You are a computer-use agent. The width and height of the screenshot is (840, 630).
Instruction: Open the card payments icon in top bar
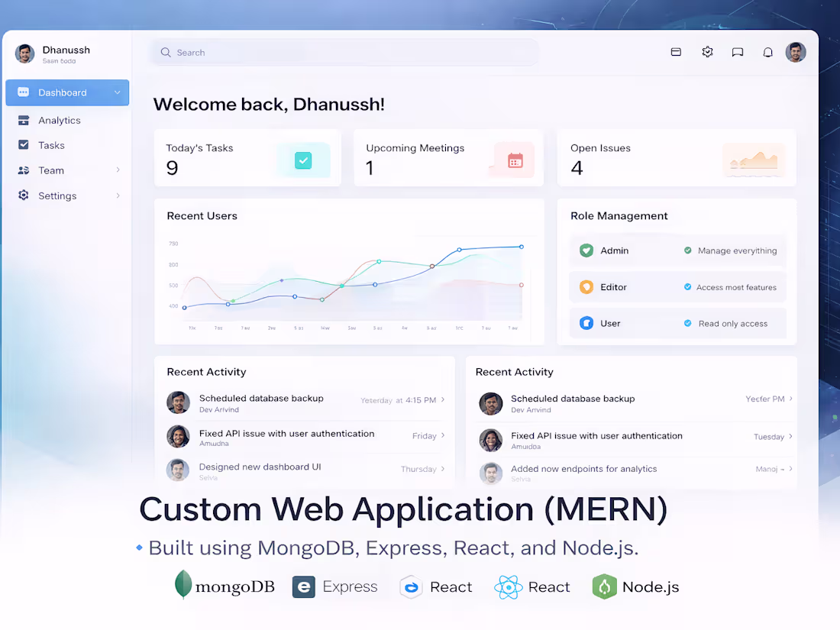tap(676, 52)
